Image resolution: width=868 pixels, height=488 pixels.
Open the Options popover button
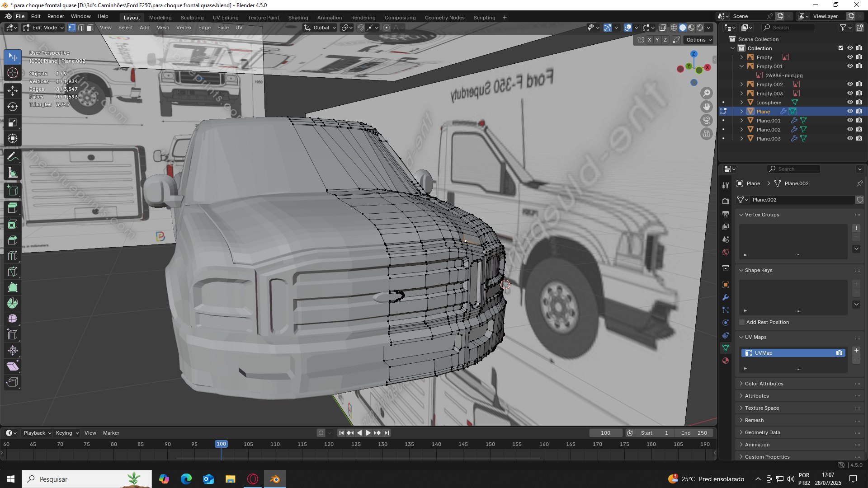698,40
